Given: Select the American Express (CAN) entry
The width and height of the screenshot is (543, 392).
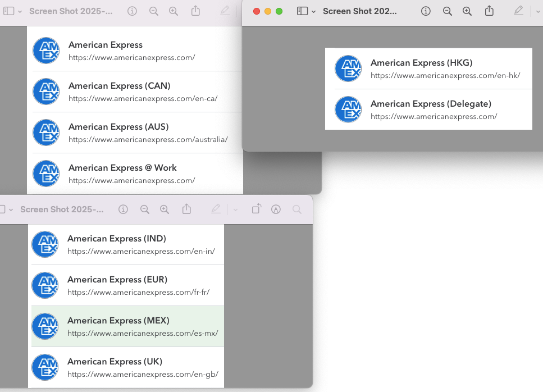Looking at the screenshot, I should tap(135, 92).
